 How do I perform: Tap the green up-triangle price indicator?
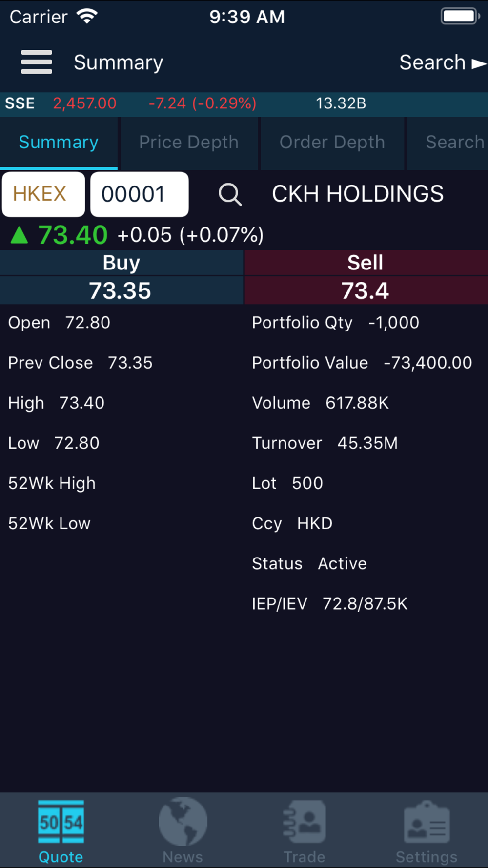(x=20, y=235)
